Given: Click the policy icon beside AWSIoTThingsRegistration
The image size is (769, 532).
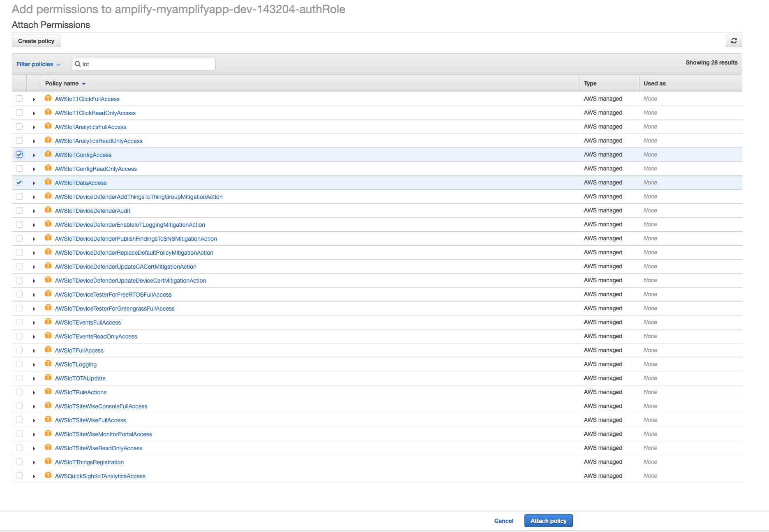Looking at the screenshot, I should (48, 461).
